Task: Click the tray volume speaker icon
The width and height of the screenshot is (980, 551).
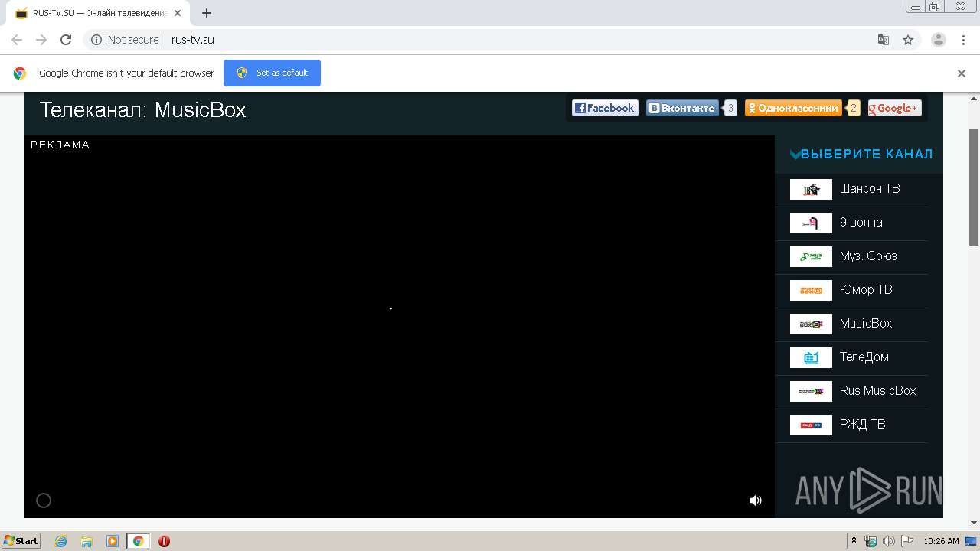Action: pyautogui.click(x=889, y=541)
